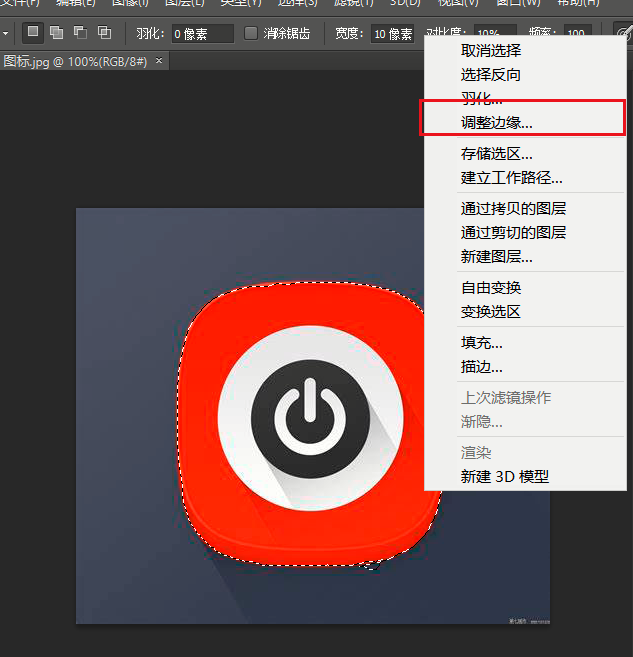Image resolution: width=633 pixels, height=657 pixels.
Task: Click the 频率 frequency field showing 100
Action: click(x=577, y=33)
